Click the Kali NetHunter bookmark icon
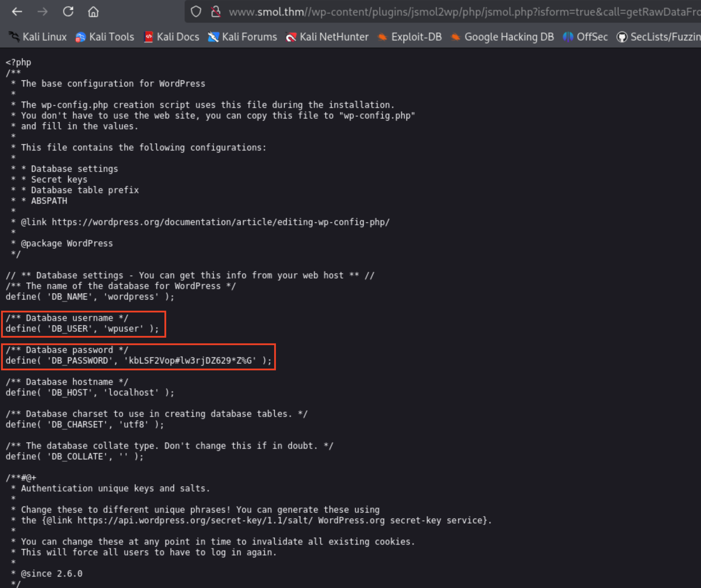The height and width of the screenshot is (588, 701). pyautogui.click(x=291, y=37)
